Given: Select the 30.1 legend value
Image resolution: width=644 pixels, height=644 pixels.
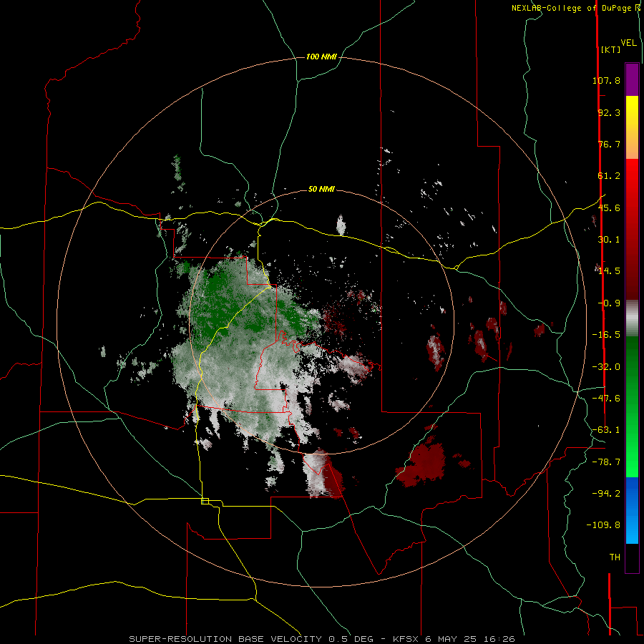Looking at the screenshot, I should point(609,240).
